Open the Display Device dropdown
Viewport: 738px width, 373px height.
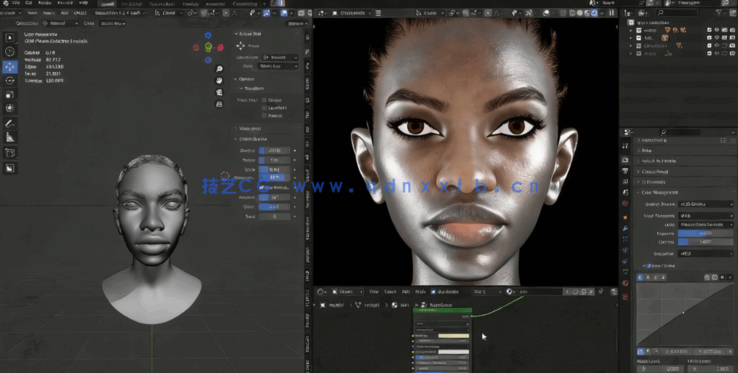coord(706,204)
